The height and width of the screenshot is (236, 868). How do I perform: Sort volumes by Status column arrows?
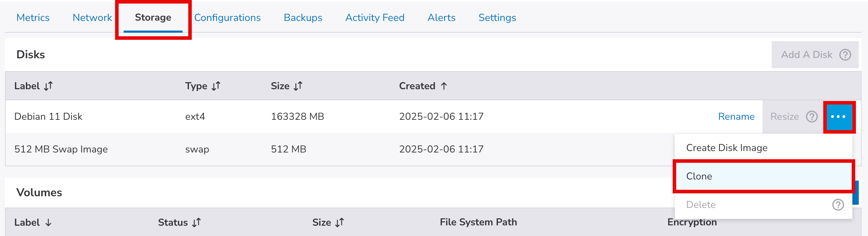point(196,222)
